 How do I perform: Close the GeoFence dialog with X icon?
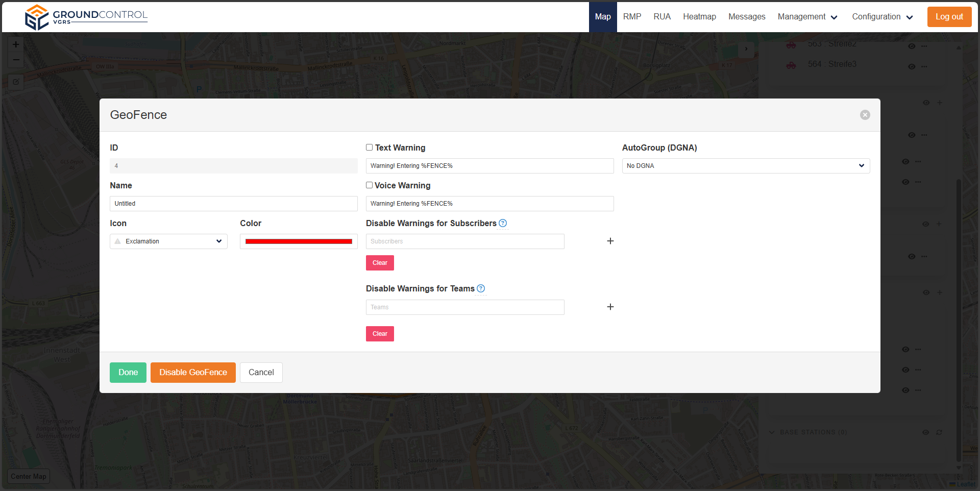coord(865,115)
